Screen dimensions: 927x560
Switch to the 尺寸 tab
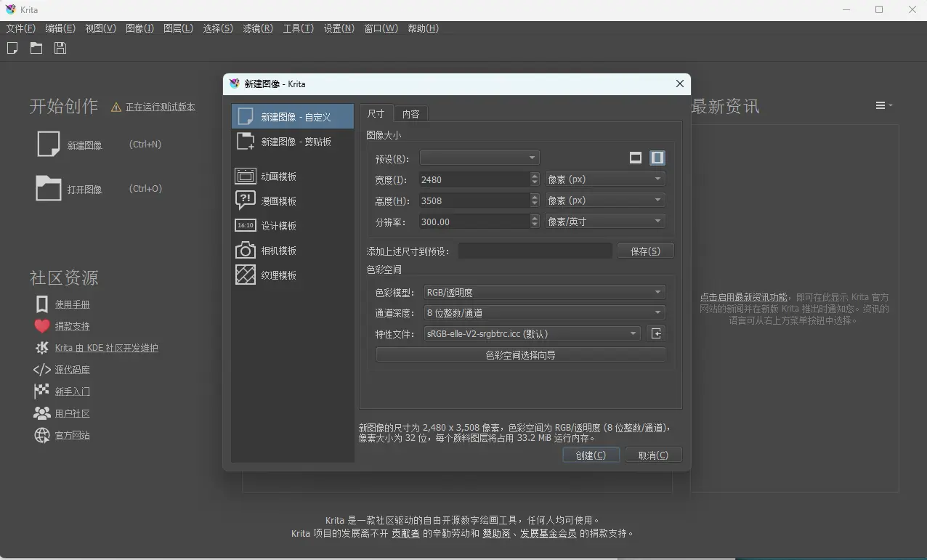[x=376, y=113]
